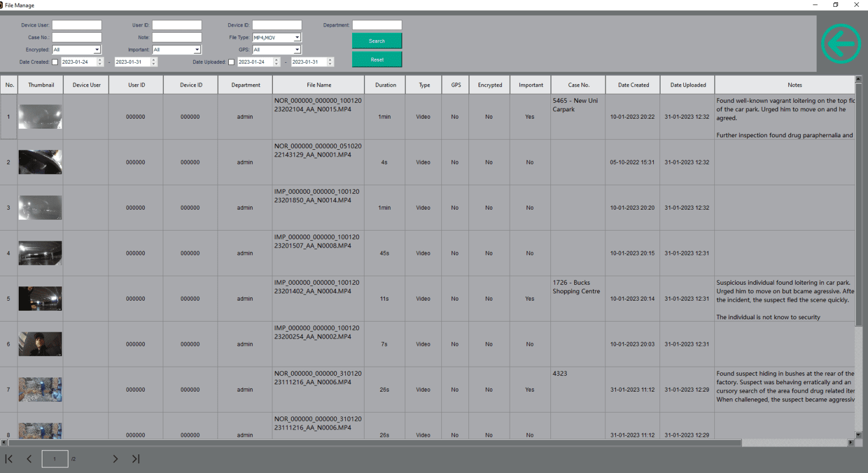Image resolution: width=868 pixels, height=473 pixels.
Task: Open the thumbnail for row 6
Action: pos(40,344)
